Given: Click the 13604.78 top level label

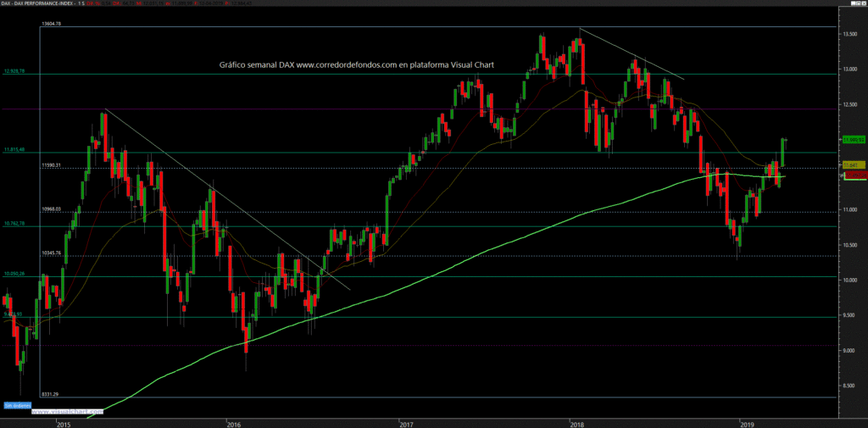Looking at the screenshot, I should tap(51, 24).
